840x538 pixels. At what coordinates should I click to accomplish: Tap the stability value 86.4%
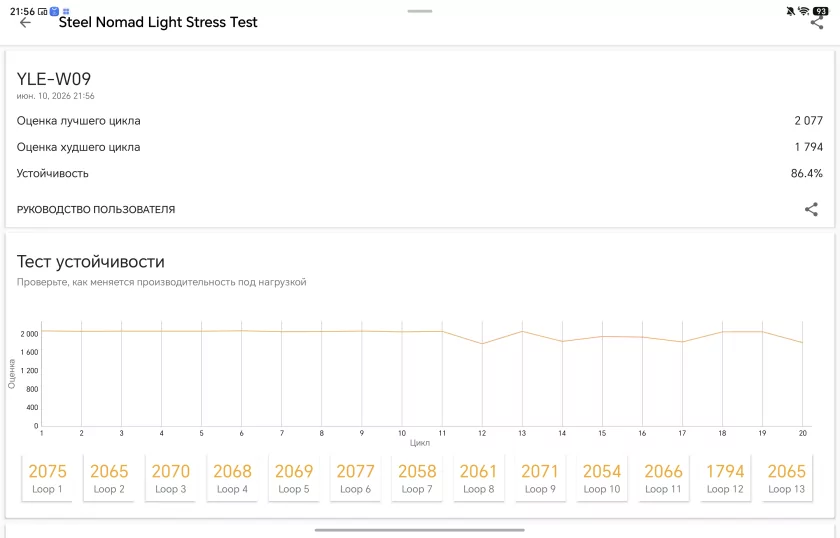coord(806,173)
